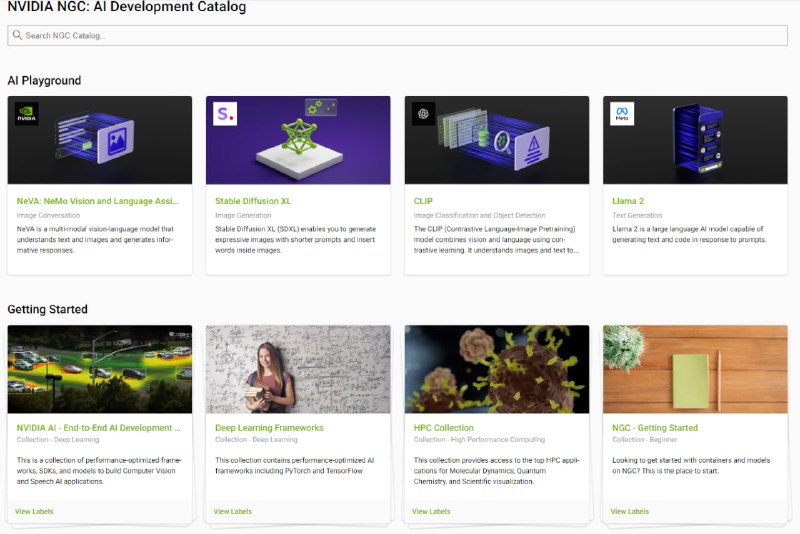Open the CLIP model title link
Image resolution: width=800 pixels, height=534 pixels.
coord(423,201)
